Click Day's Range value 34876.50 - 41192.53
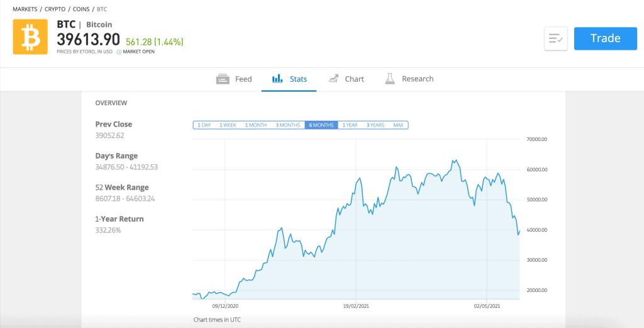This screenshot has width=644, height=328. [126, 167]
